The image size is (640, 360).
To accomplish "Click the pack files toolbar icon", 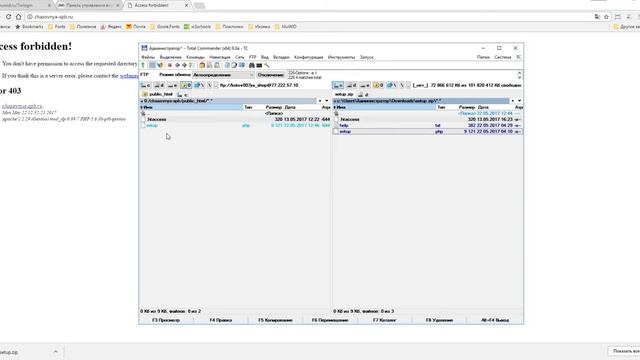I will 202,65.
